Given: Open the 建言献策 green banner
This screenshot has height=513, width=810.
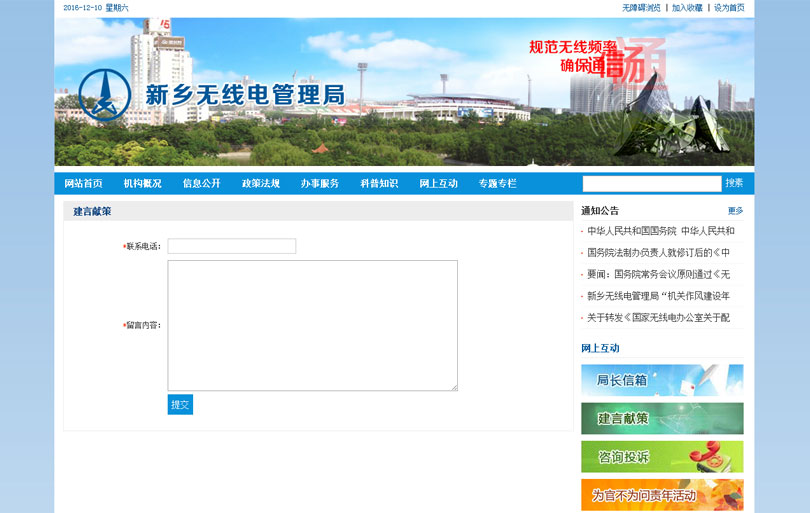Looking at the screenshot, I should [661, 418].
